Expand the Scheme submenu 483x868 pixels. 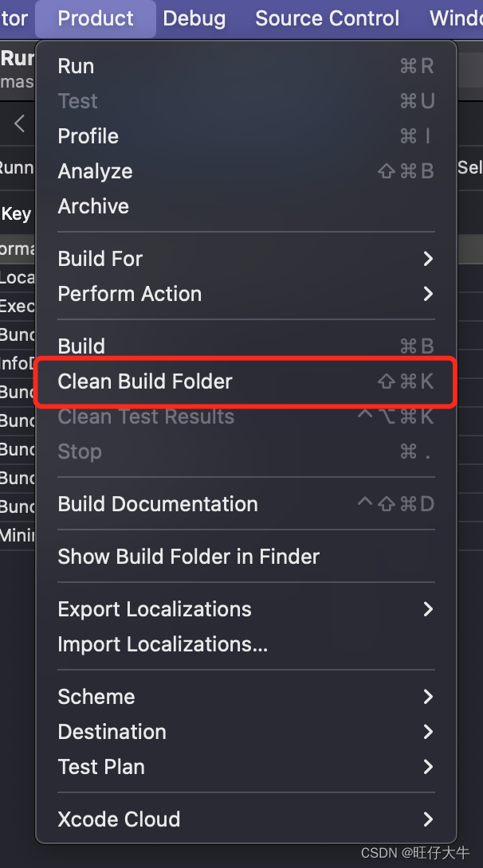pyautogui.click(x=96, y=696)
